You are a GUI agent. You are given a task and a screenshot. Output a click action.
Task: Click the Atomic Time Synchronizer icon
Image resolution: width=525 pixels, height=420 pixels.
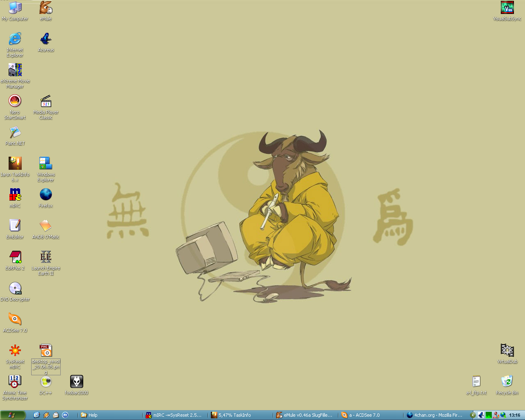(15, 388)
